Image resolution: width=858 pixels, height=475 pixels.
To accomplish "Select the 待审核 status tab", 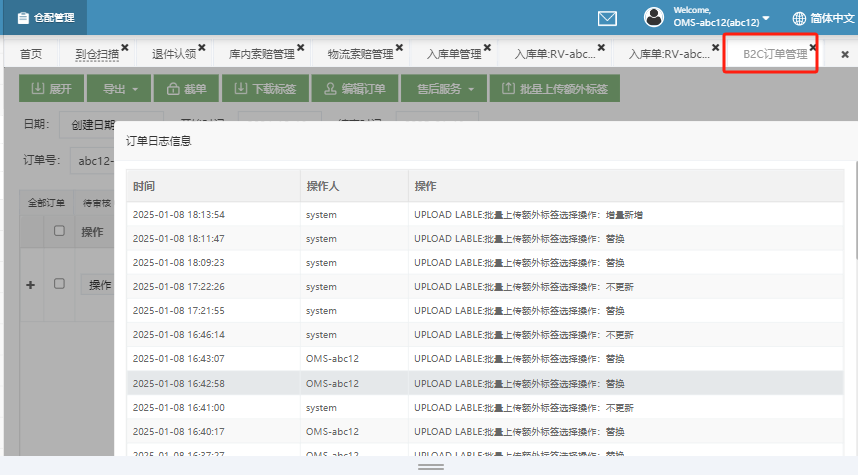I will coord(97,203).
